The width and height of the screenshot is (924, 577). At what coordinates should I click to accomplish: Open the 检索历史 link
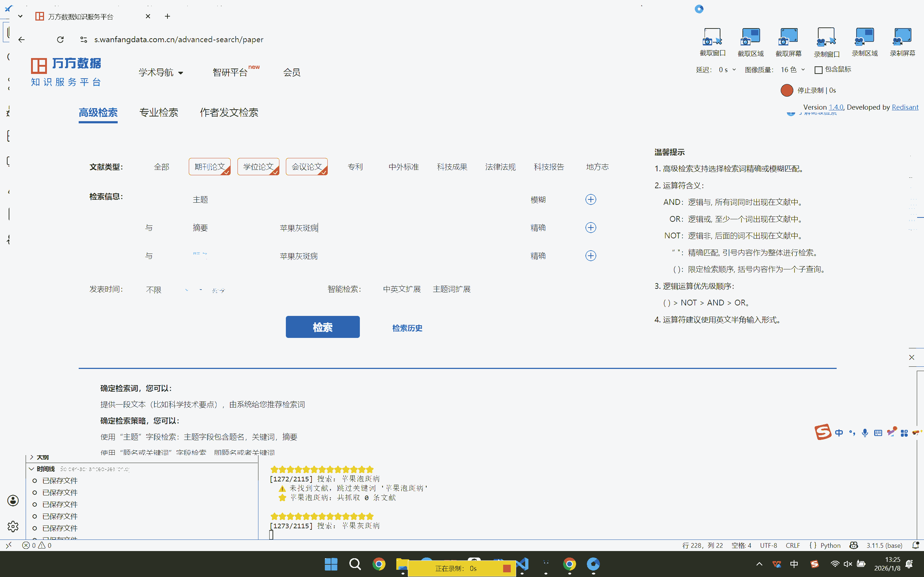(407, 328)
